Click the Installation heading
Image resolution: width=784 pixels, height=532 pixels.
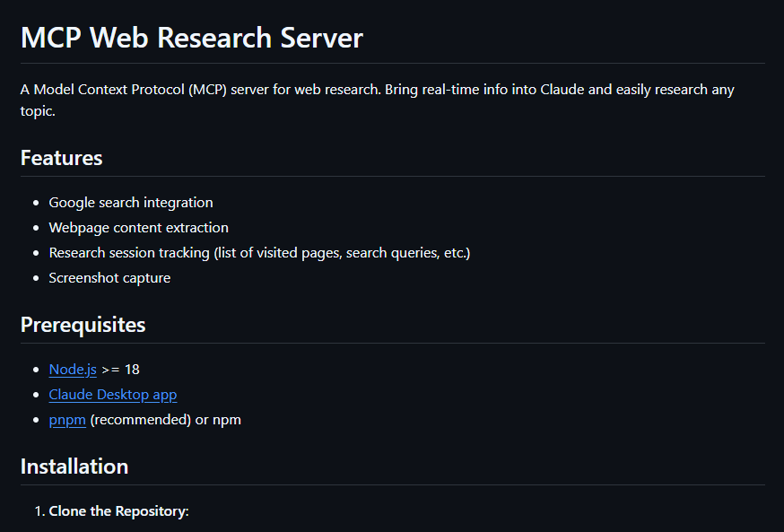pyautogui.click(x=74, y=467)
